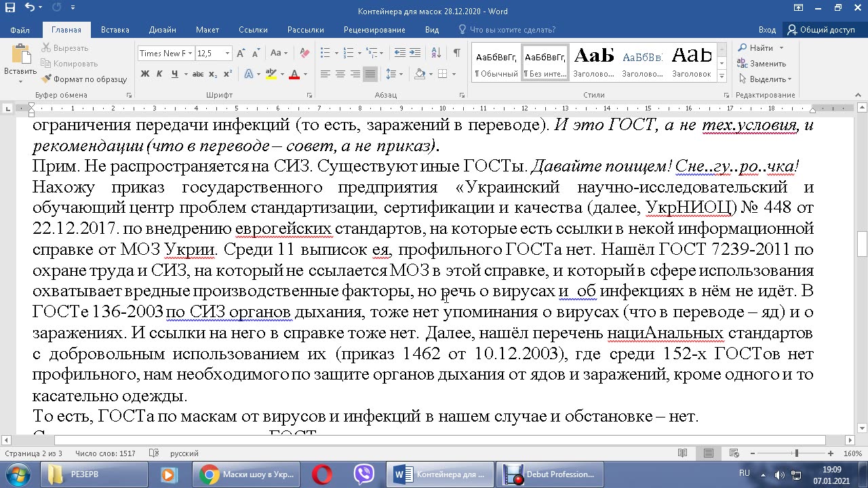Click the vertical scrollbar thumb
This screenshot has height=488, width=868.
863,244
